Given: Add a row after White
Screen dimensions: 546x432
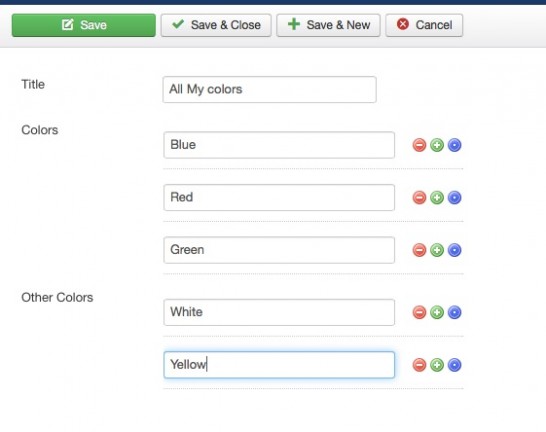Looking at the screenshot, I should tap(437, 312).
